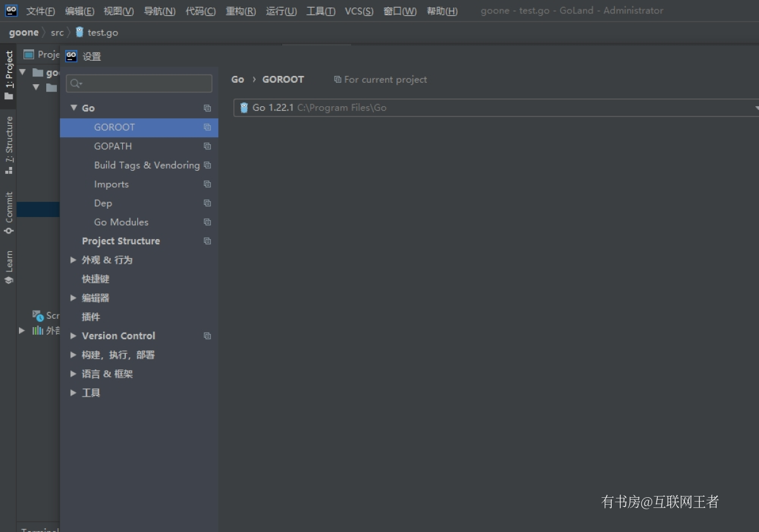759x532 pixels.
Task: Click the external libraries bar-chart icon
Action: click(38, 330)
